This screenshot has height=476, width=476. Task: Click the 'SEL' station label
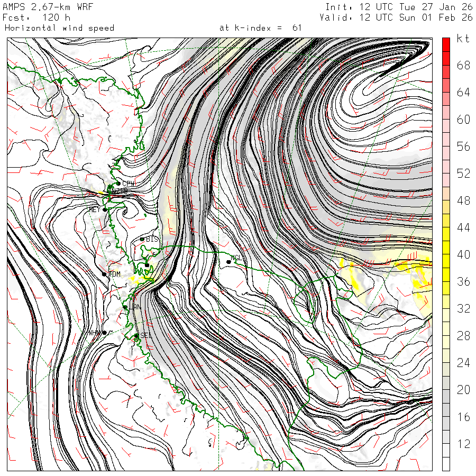(146, 335)
